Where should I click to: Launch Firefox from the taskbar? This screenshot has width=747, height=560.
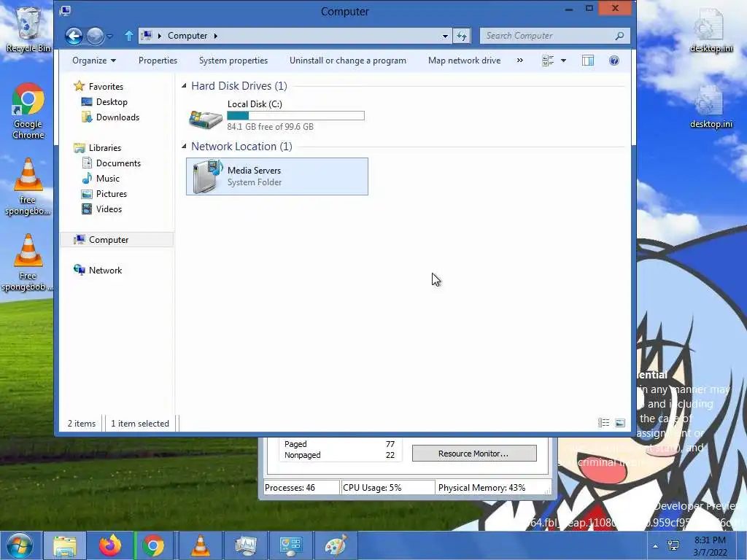(x=110, y=545)
